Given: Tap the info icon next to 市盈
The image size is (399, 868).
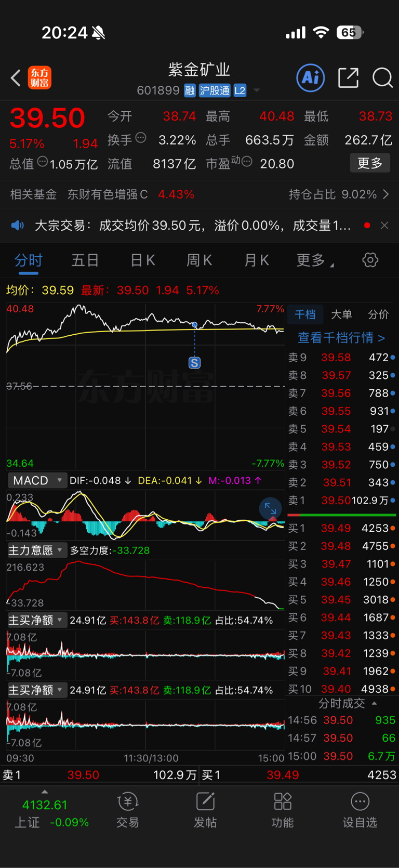Looking at the screenshot, I should (x=247, y=162).
